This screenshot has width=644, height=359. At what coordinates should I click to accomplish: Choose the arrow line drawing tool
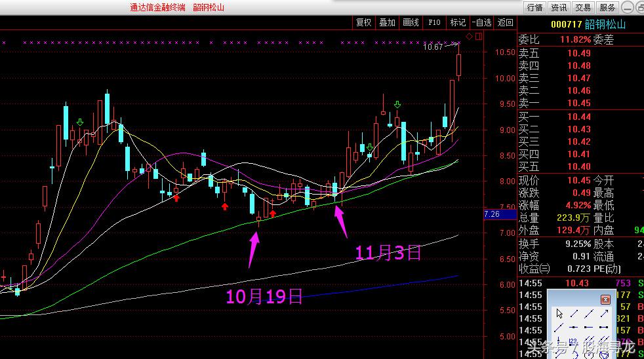click(x=604, y=313)
